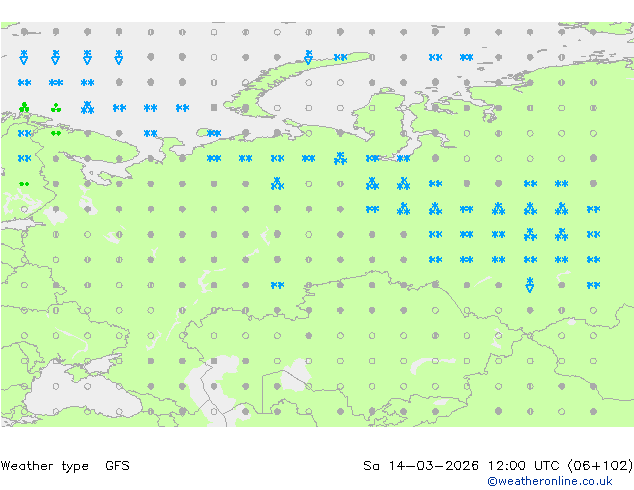Click the date "Sa 14-03-2026"
Screen dimensions: 634x490
421,466
